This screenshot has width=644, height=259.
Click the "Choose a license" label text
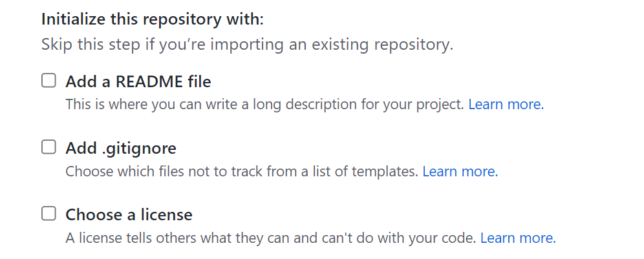click(x=129, y=214)
